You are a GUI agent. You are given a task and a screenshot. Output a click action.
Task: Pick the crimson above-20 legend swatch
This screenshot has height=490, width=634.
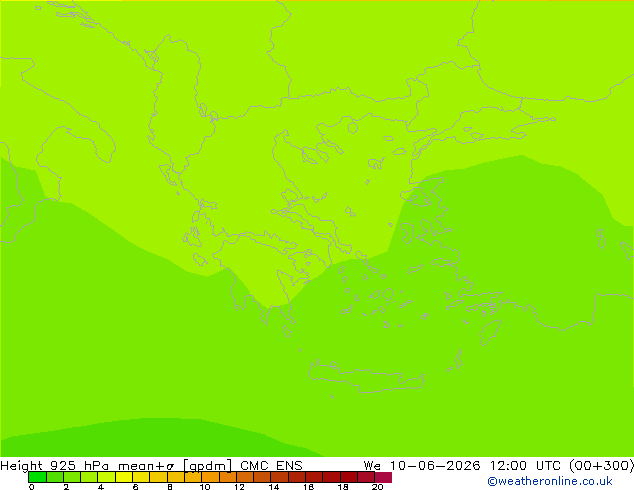[x=383, y=477]
